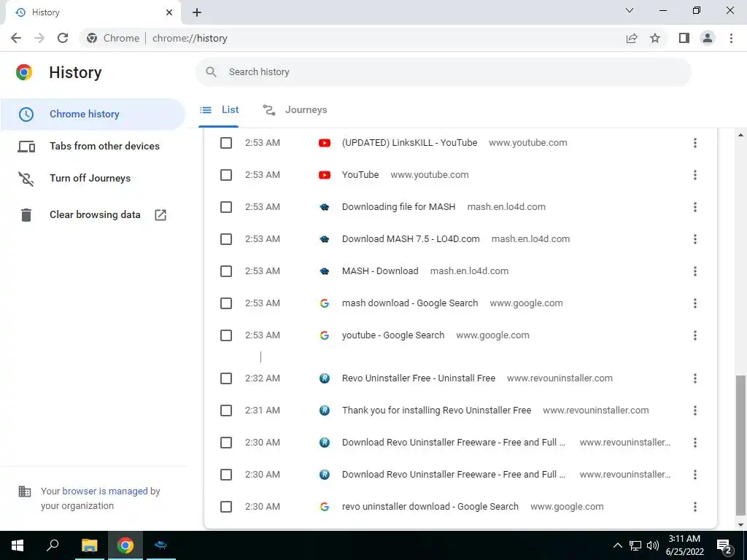
Task: Open volume control in system tray
Action: (653, 545)
